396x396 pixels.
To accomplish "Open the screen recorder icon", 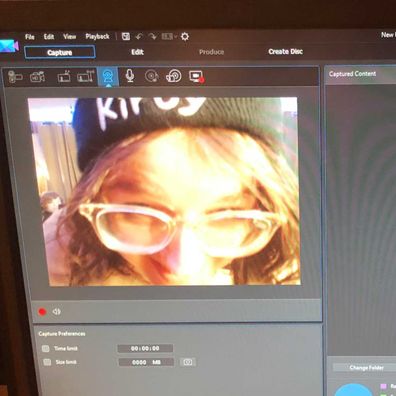I will click(x=196, y=77).
